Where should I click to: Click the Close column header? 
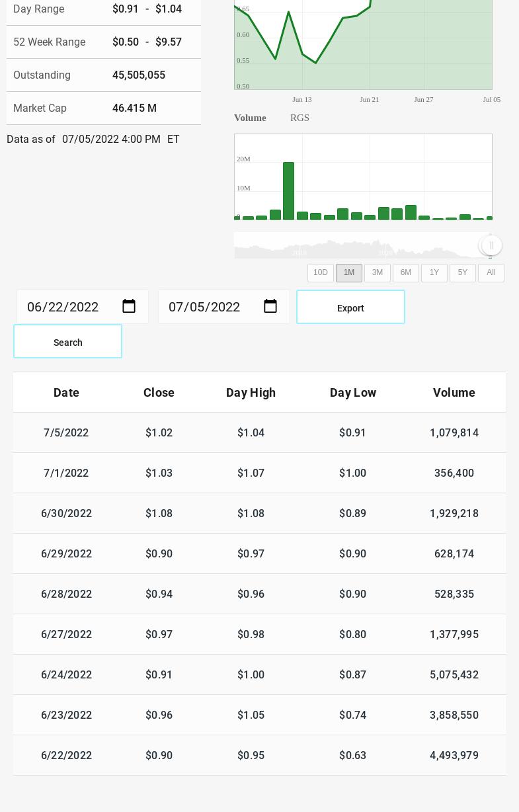[x=159, y=393]
